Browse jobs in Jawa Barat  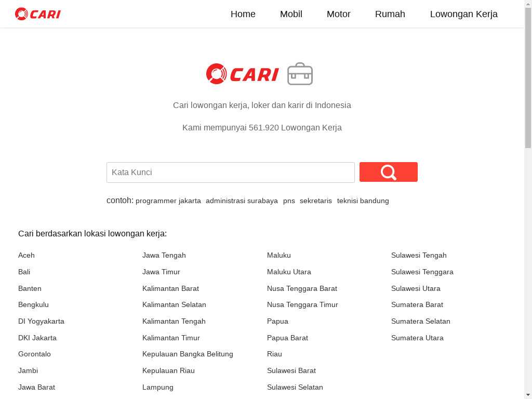[x=37, y=388]
